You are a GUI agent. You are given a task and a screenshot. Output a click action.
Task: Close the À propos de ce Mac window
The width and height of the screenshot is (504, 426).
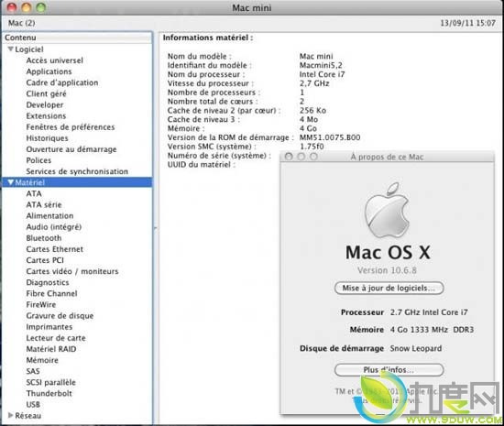click(289, 157)
